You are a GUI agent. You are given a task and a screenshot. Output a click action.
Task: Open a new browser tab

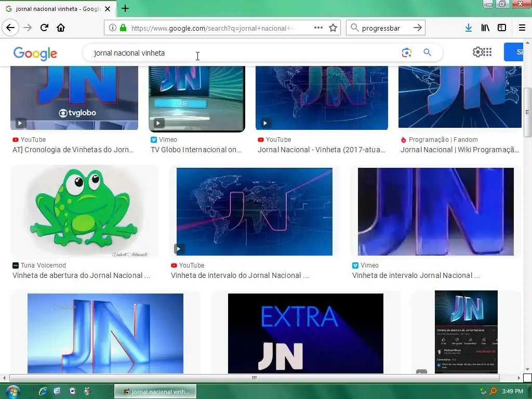125,8
